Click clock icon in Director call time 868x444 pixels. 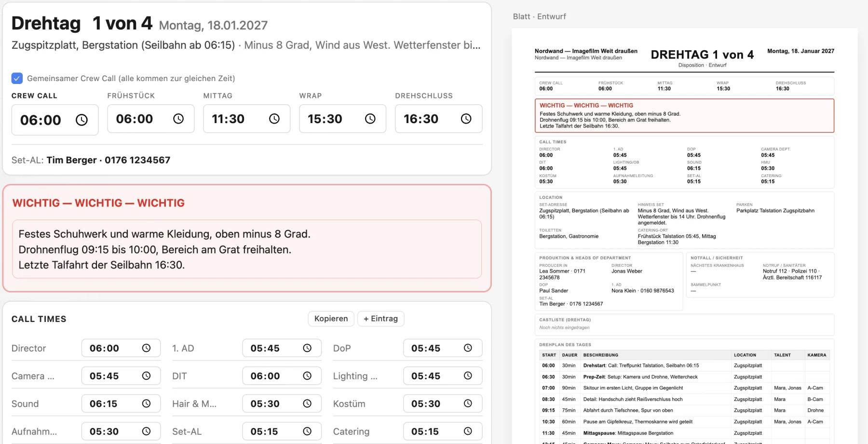click(147, 348)
